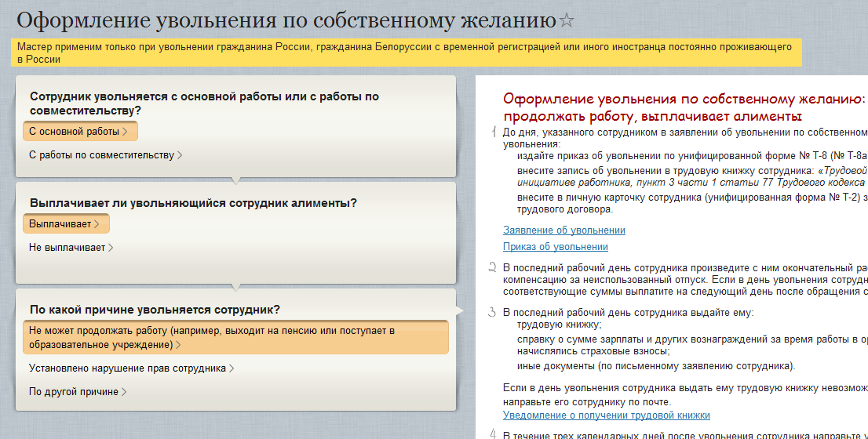The width and height of the screenshot is (868, 439).
Task: Expand 'С работы по совместительству' chevron
Action: (x=180, y=155)
